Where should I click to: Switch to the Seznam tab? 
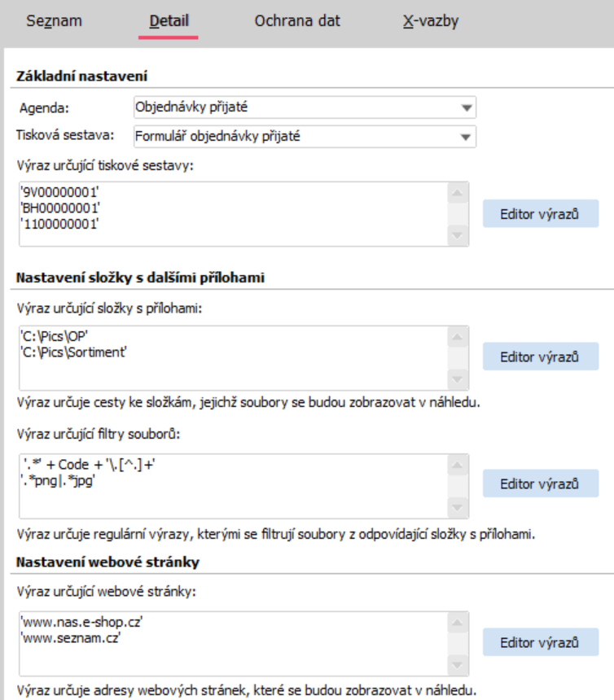54,21
